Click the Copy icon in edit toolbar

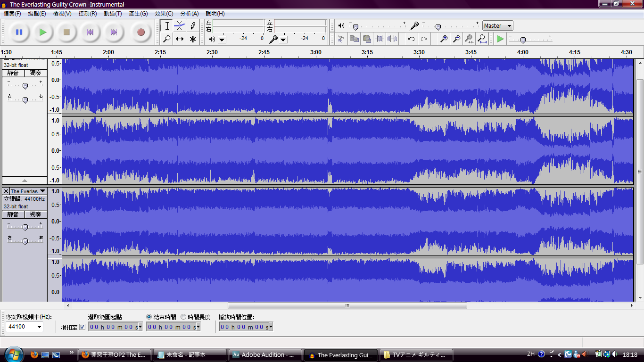[x=354, y=39]
